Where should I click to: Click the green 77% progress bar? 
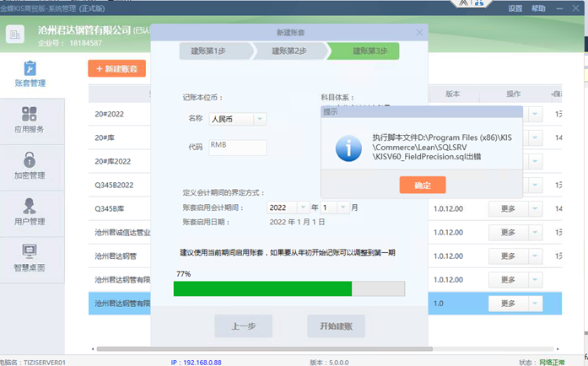(x=262, y=288)
